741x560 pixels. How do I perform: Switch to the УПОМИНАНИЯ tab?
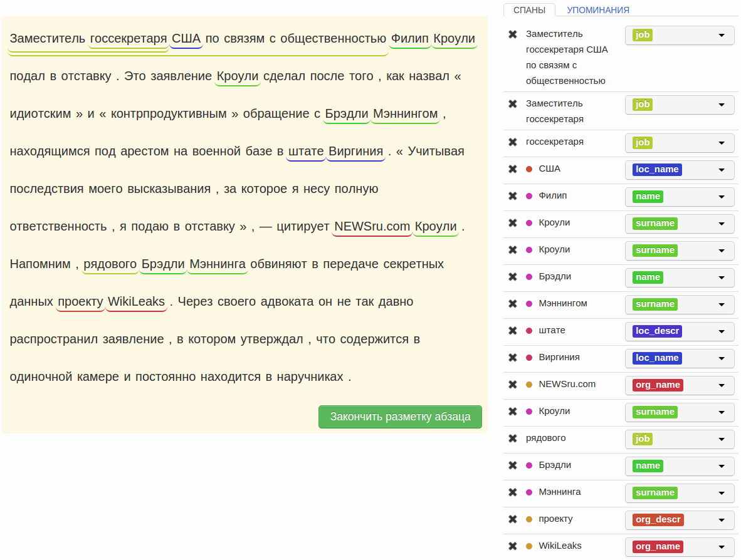[x=597, y=10]
